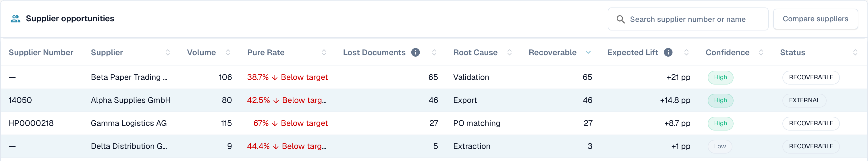Focus the supplier search field
Viewport: 868px width, 161px height.
coord(688,19)
